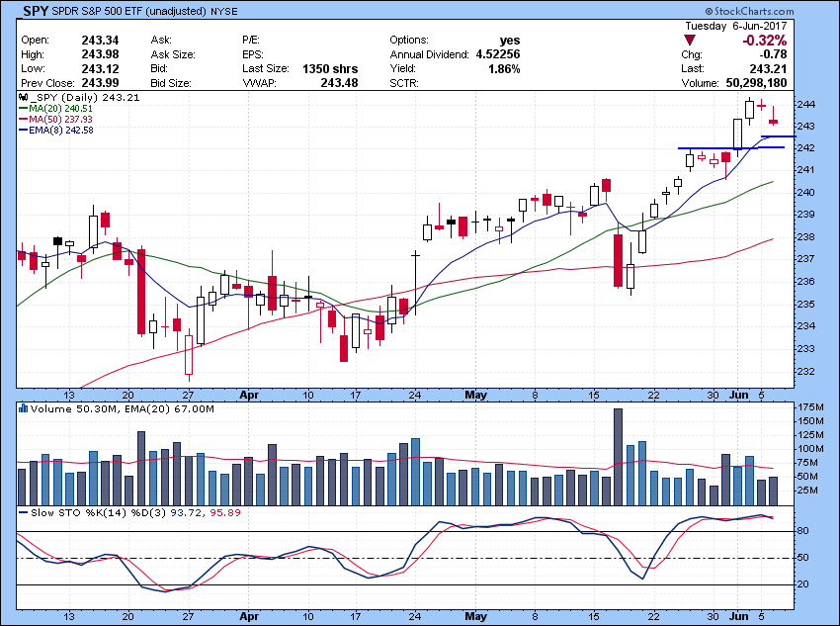
Task: Select the High value 243.98
Action: tap(100, 54)
